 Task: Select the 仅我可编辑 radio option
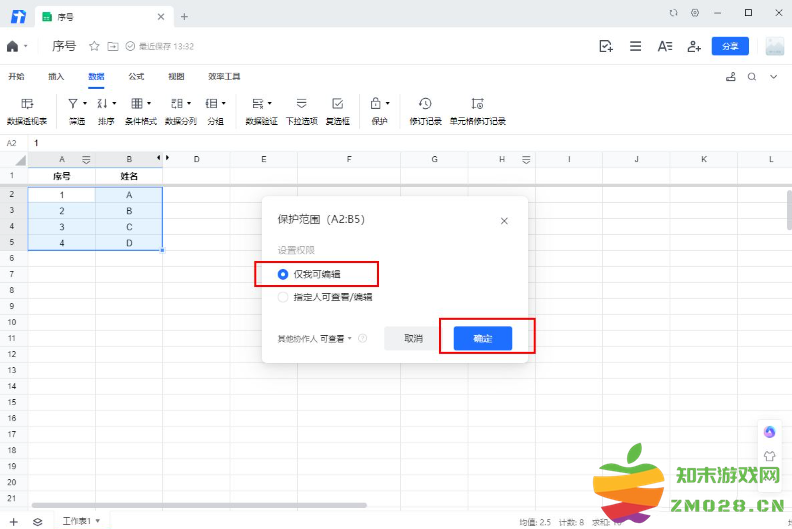pyautogui.click(x=283, y=273)
